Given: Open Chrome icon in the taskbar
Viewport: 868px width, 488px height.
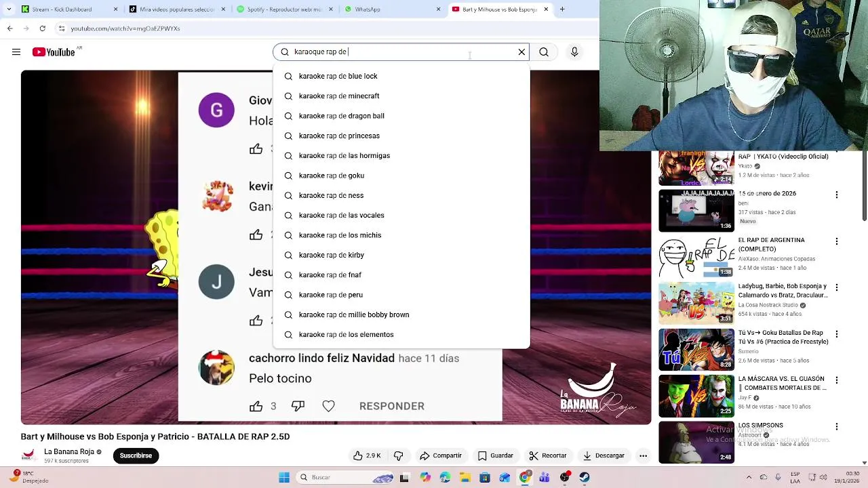Looking at the screenshot, I should pos(525,478).
